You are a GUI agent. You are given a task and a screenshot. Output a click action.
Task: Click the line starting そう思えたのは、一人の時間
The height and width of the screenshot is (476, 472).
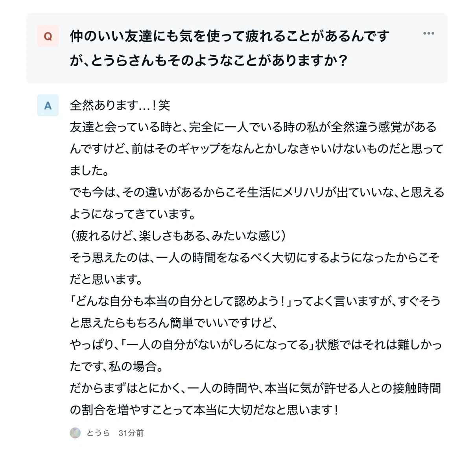coord(254,258)
